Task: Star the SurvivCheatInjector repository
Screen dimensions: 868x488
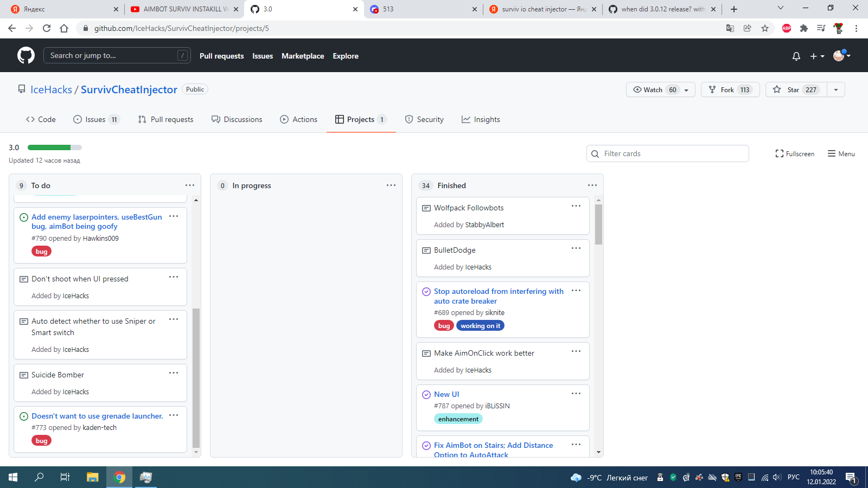Action: click(x=794, y=89)
